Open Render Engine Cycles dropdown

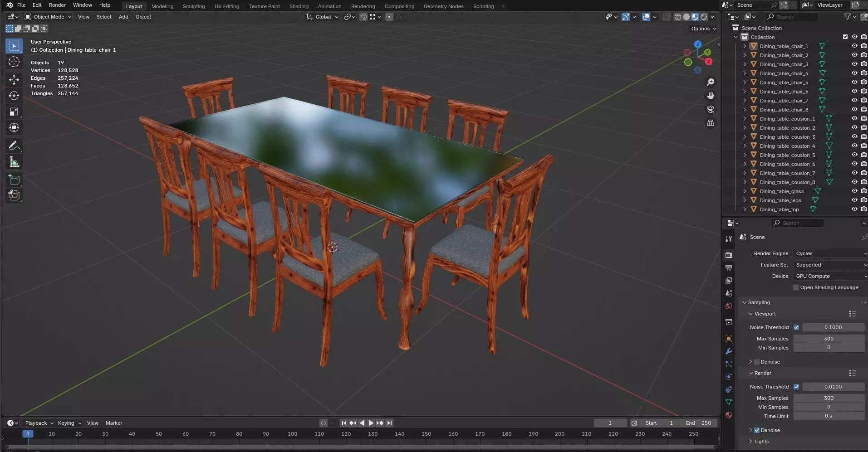pos(830,253)
